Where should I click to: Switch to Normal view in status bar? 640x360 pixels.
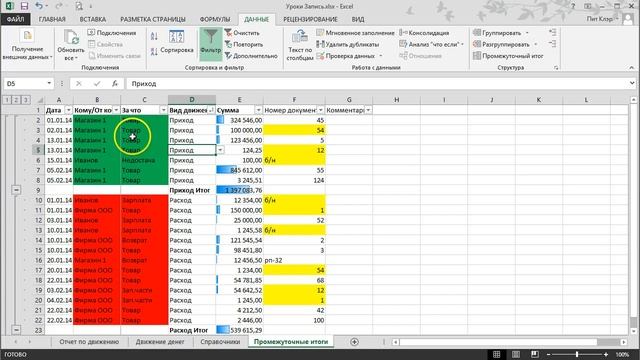[496, 354]
